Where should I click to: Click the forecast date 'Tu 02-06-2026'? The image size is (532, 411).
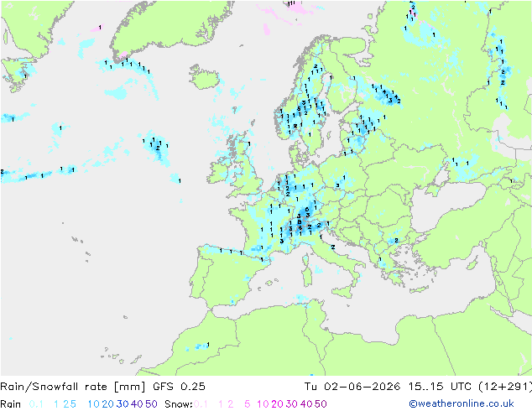click(x=352, y=387)
